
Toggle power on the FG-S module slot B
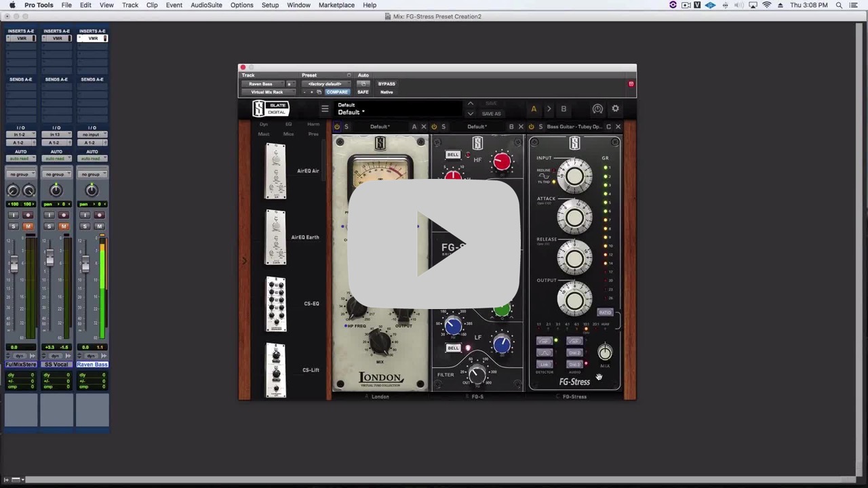tap(434, 127)
